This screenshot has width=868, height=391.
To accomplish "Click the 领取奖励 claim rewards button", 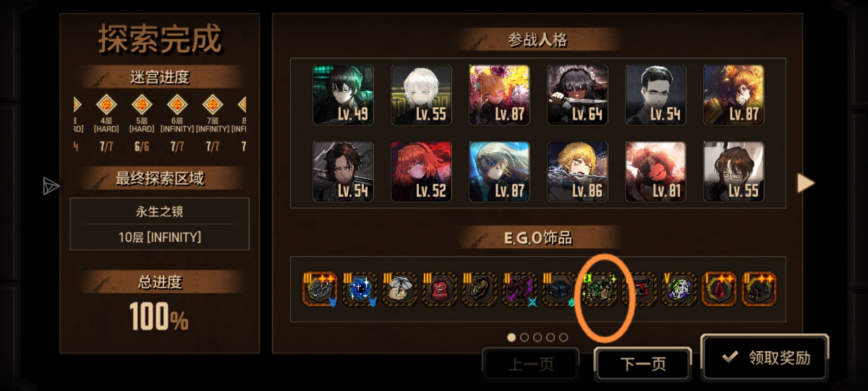I will pyautogui.click(x=765, y=357).
